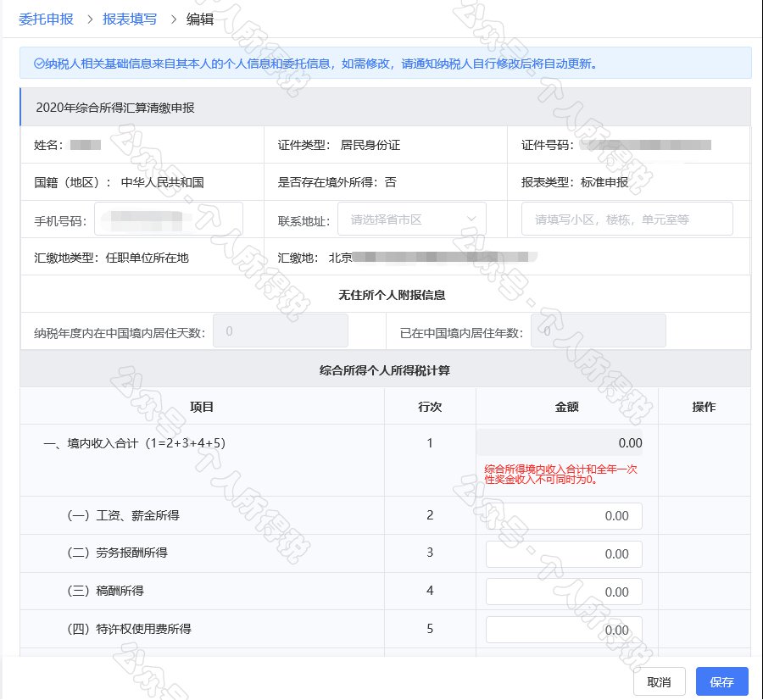763x700 pixels.
Task: Edit the 特许权使用费所得 amount field
Action: [564, 630]
